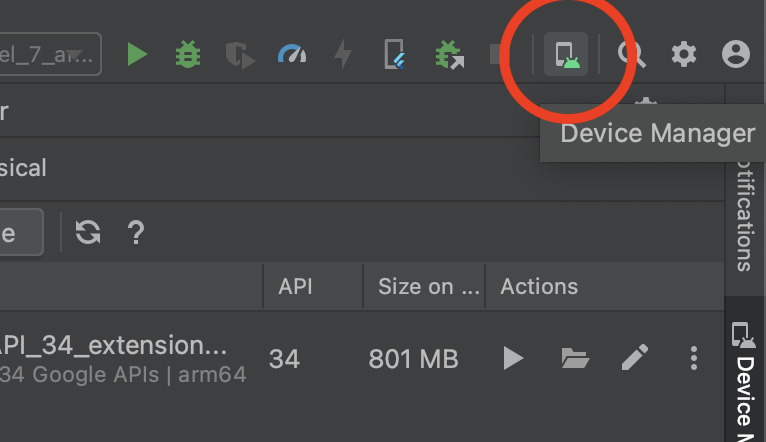This screenshot has height=442, width=766.
Task: Open the device selector dropdown
Action: pyautogui.click(x=50, y=54)
